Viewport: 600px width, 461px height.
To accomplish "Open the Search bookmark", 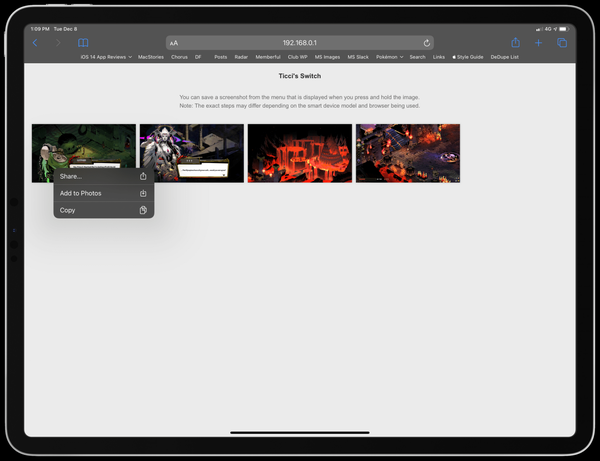I will click(417, 57).
